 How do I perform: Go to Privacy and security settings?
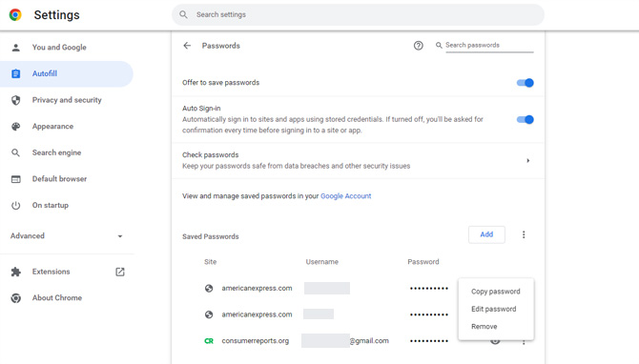tap(67, 100)
